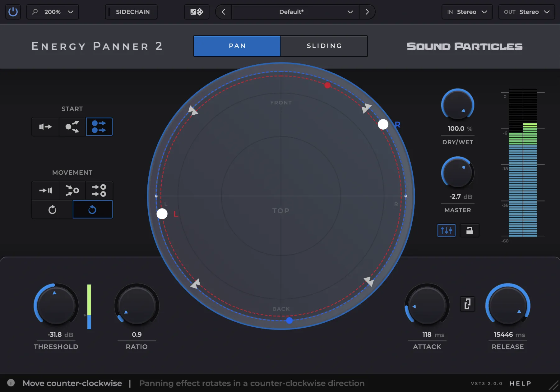Click the ATTACK knob
This screenshot has width=560, height=392.
427,305
